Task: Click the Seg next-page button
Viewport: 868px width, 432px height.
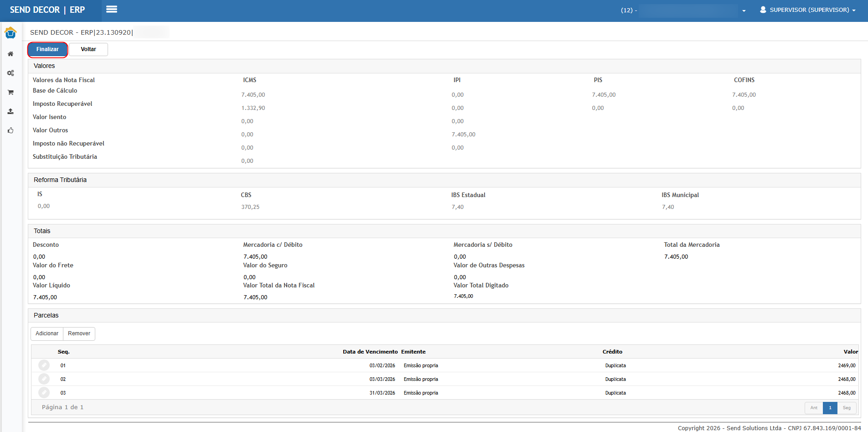Action: [x=847, y=408]
